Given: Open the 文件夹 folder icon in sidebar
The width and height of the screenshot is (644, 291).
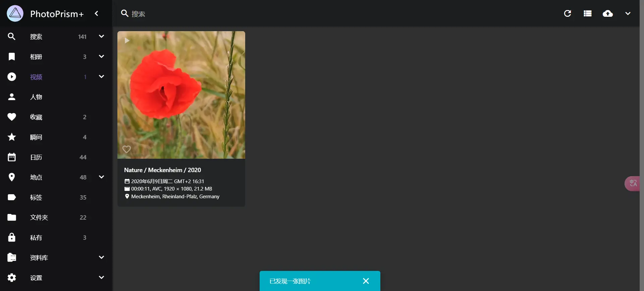Looking at the screenshot, I should coord(12,217).
